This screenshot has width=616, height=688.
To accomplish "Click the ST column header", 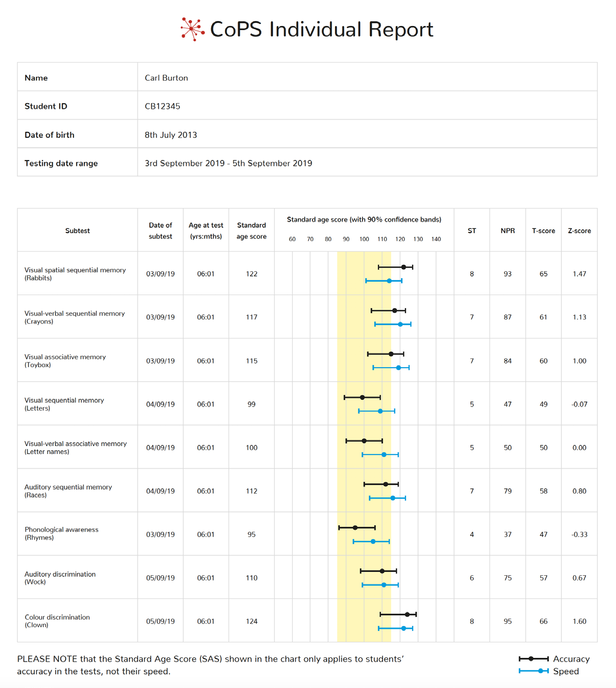I will point(472,230).
